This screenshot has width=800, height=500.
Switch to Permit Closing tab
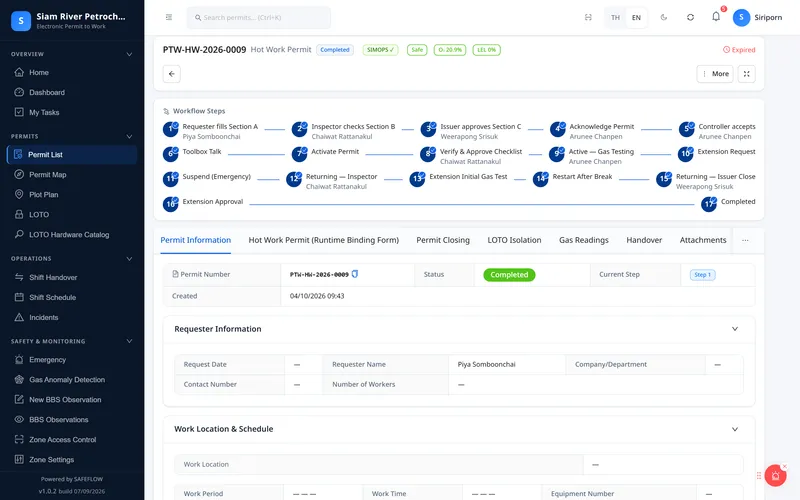click(443, 240)
